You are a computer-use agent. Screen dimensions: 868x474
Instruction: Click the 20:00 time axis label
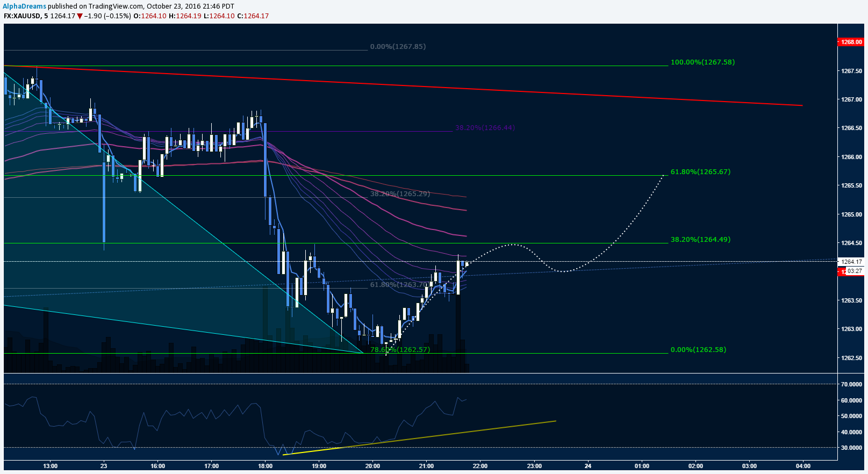[x=372, y=466]
